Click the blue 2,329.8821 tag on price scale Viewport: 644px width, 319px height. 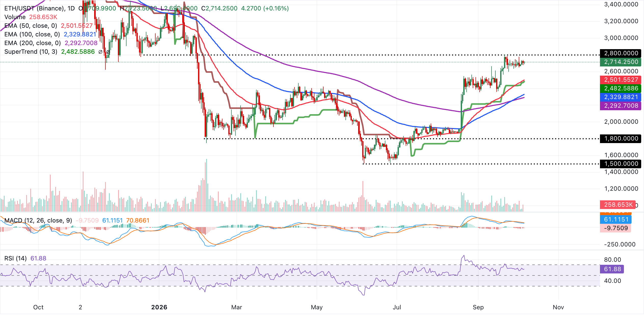(621, 97)
